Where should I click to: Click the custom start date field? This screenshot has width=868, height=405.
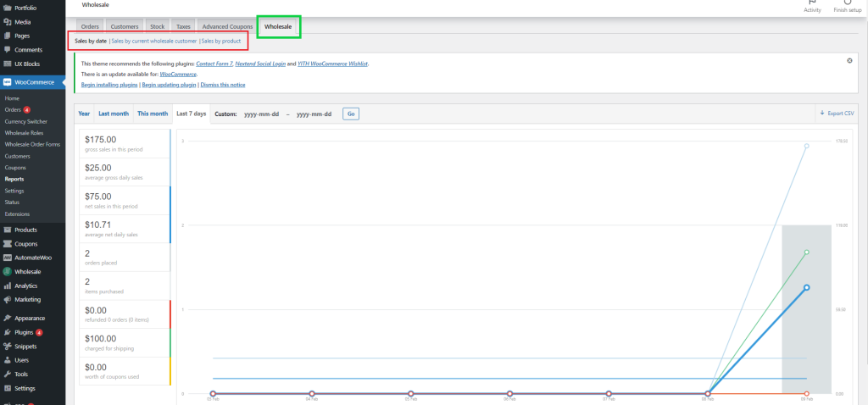(261, 114)
